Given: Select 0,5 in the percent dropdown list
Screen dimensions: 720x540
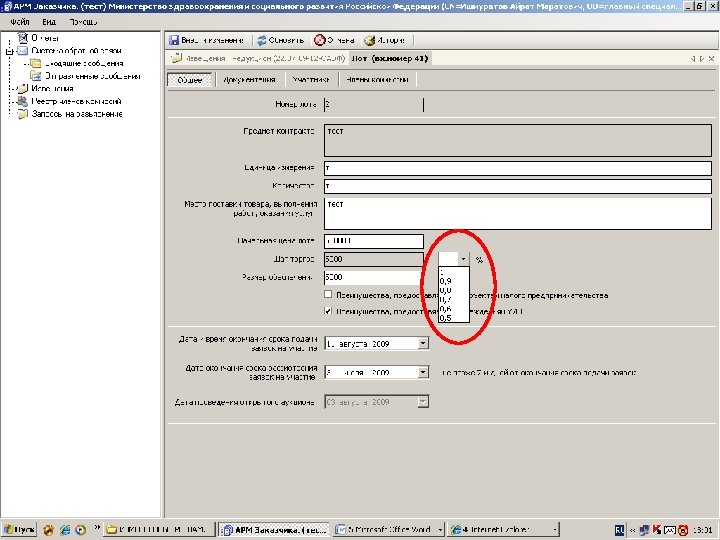Looking at the screenshot, I should [454, 317].
